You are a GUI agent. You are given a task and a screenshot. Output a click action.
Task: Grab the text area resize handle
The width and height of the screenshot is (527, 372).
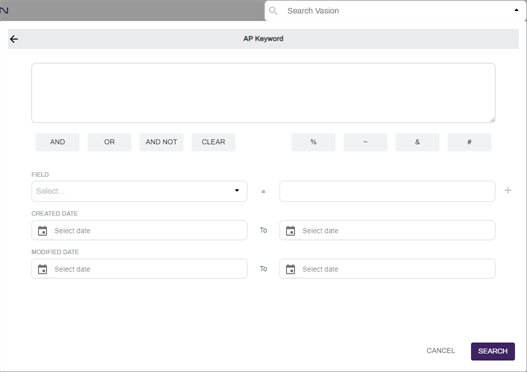pyautogui.click(x=492, y=120)
